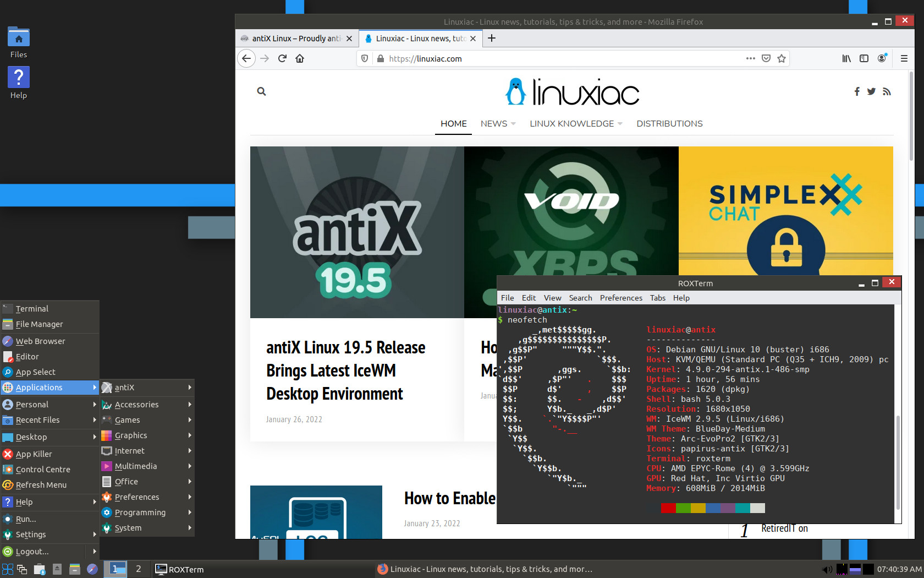The image size is (924, 578).
Task: Click the eject media taskbar icon
Action: click(x=57, y=569)
